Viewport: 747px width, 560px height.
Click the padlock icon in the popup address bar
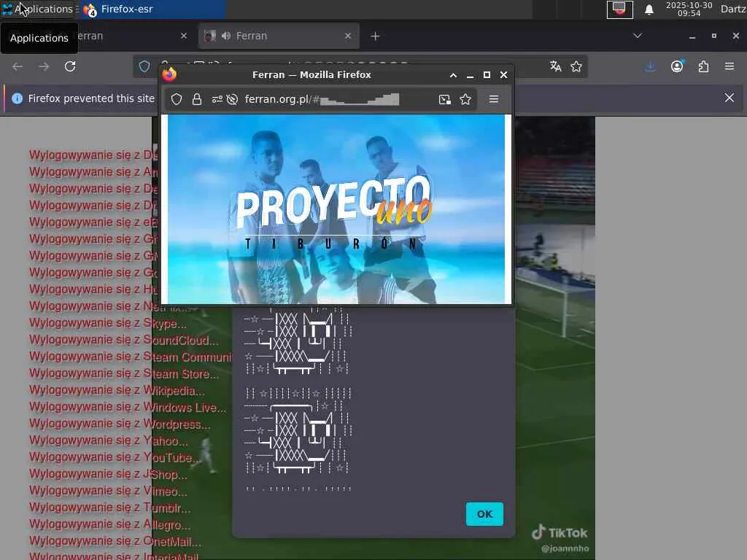[x=197, y=99]
